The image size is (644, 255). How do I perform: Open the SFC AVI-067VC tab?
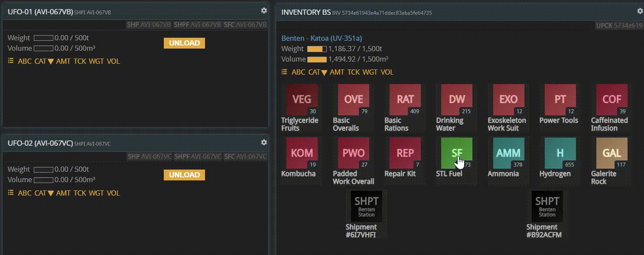point(245,157)
